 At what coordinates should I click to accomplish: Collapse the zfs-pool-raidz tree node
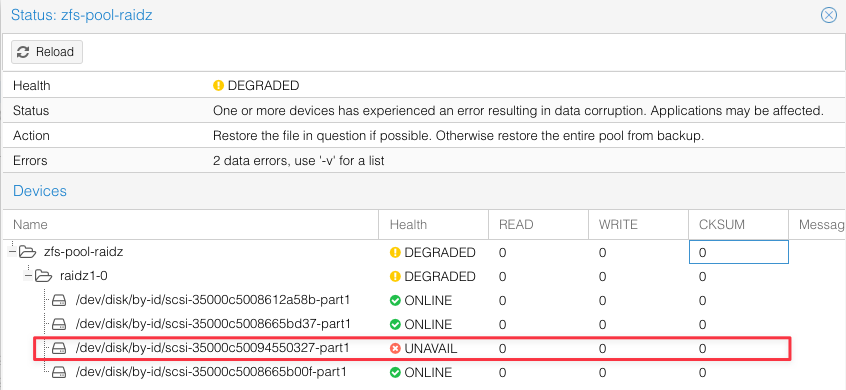coord(11,252)
